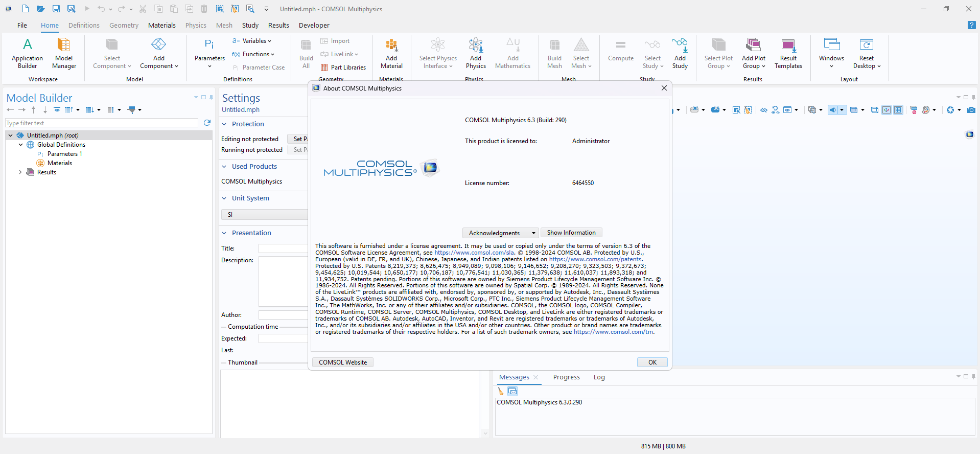Toggle the grid display button
The width and height of the screenshot is (980, 454).
[x=898, y=110]
